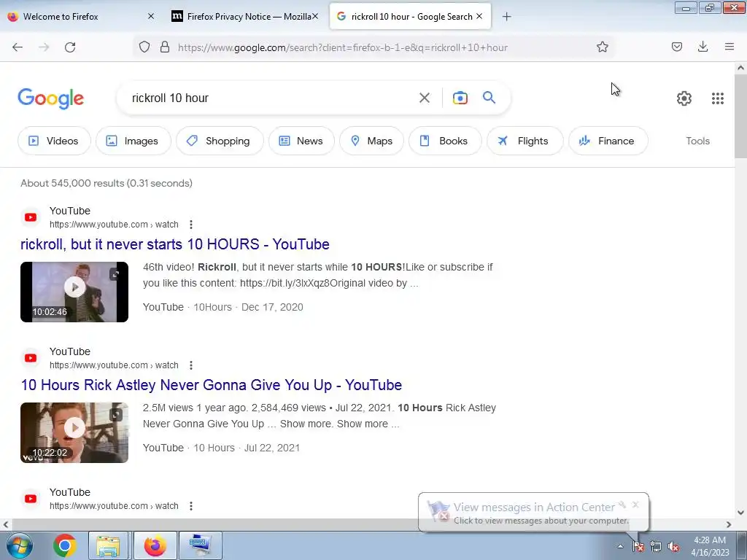This screenshot has width=747, height=560.
Task: Select the rickroll Google Search tab
Action: coord(410,17)
